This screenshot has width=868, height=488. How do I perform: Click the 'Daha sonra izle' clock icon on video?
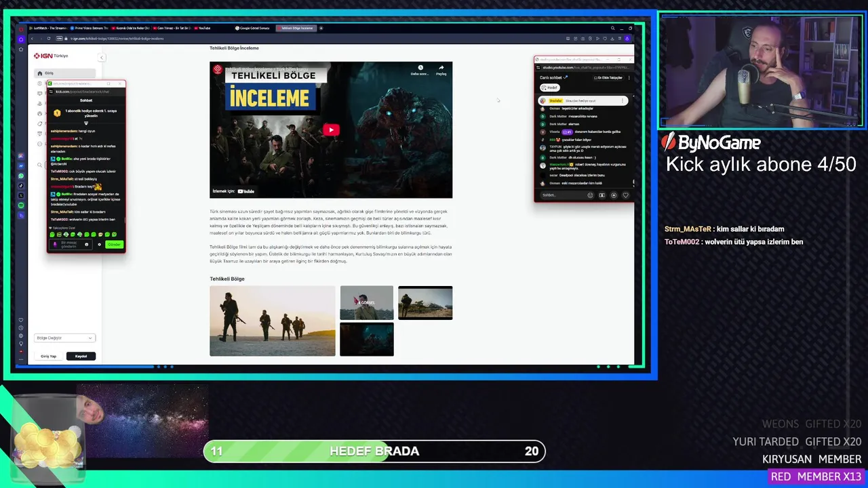(x=420, y=68)
